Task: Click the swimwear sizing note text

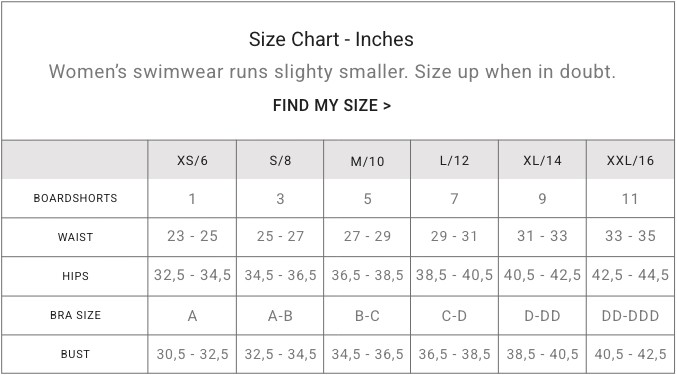Action: coord(332,72)
